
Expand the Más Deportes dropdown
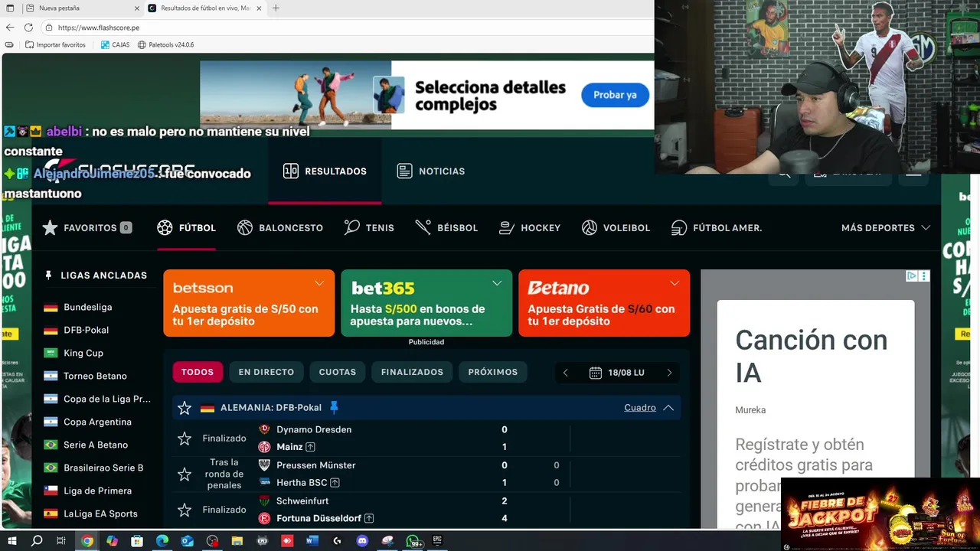click(886, 227)
